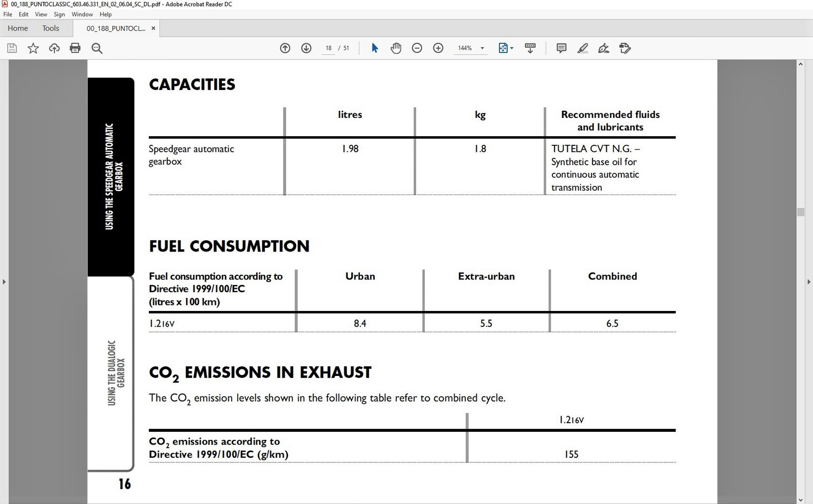Image resolution: width=813 pixels, height=504 pixels.
Task: Print the document with printer icon
Action: click(x=75, y=48)
